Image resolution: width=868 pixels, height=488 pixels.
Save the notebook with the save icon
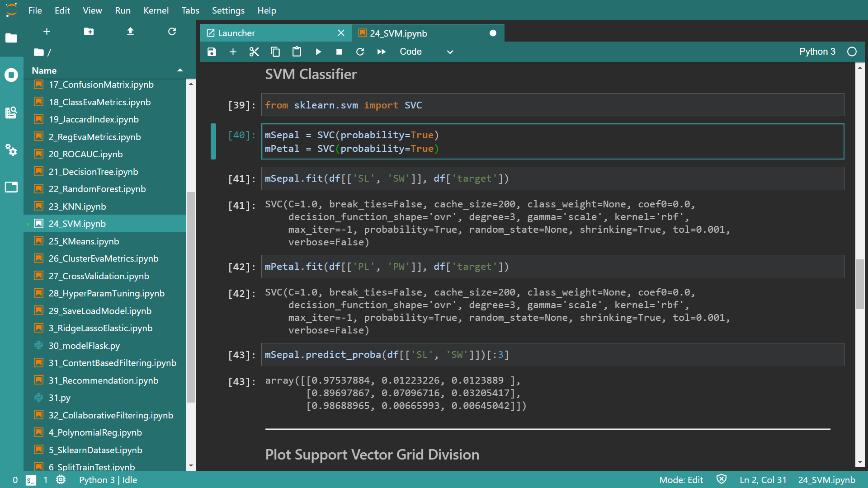pyautogui.click(x=212, y=52)
